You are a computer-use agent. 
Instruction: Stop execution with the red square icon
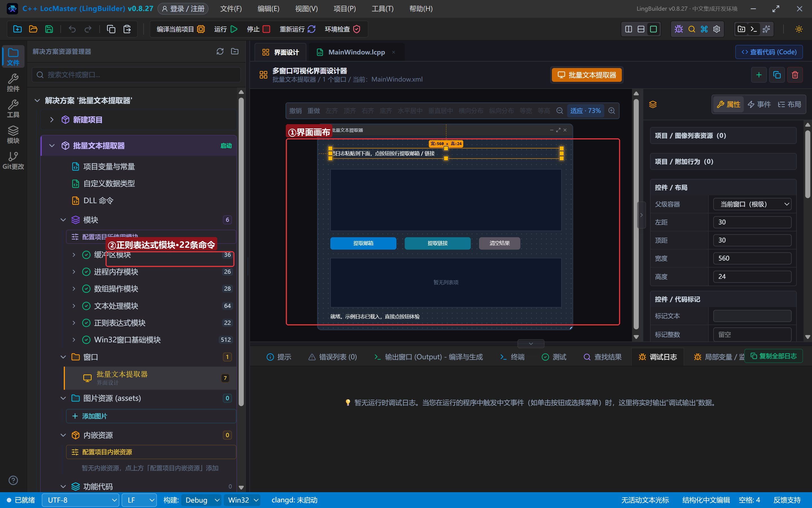(x=266, y=29)
